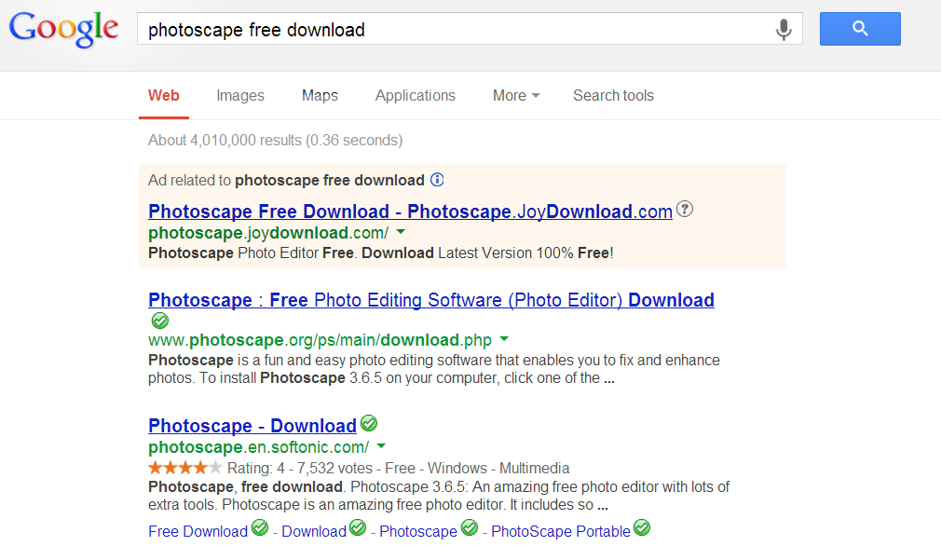This screenshot has width=941, height=560.
Task: Open Photoscape Free Photo Editing Software link
Action: 430,299
